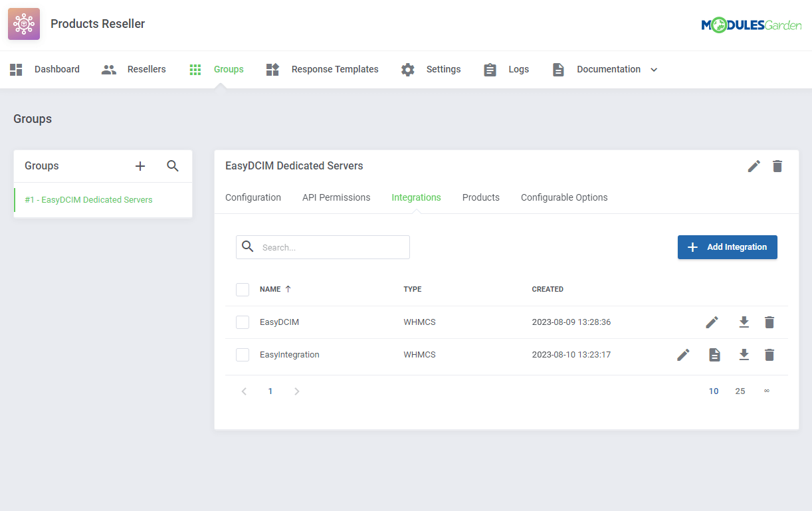Edit the EasyDCIM integration row

[x=712, y=322]
